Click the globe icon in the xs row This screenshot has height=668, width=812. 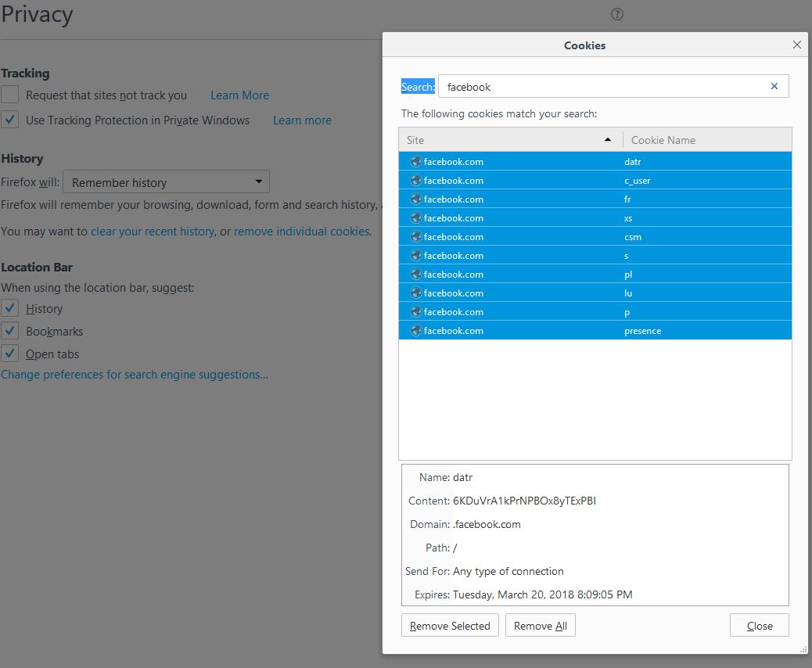[415, 218]
